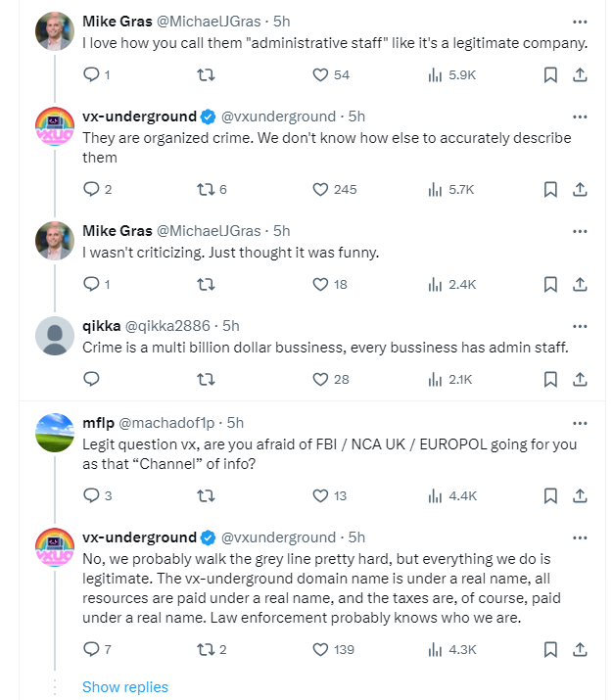
Task: Like Mike Gras's "administrative staff" tweet
Action: click(x=320, y=74)
